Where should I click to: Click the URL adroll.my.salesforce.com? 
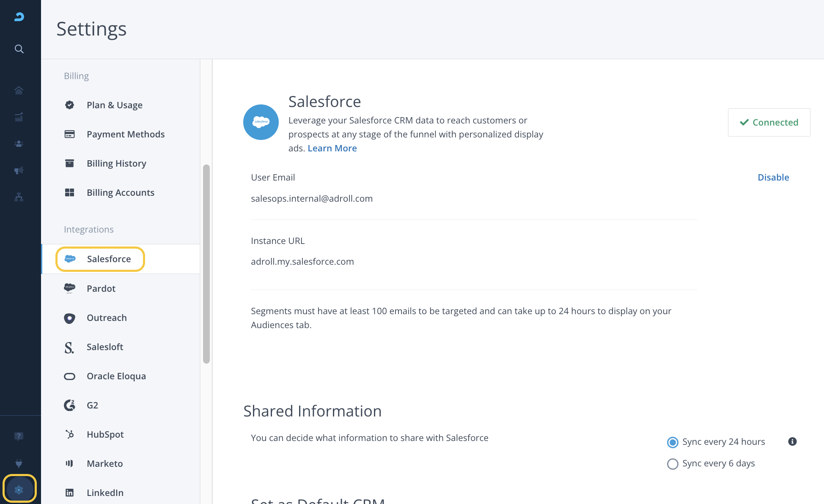tap(302, 262)
